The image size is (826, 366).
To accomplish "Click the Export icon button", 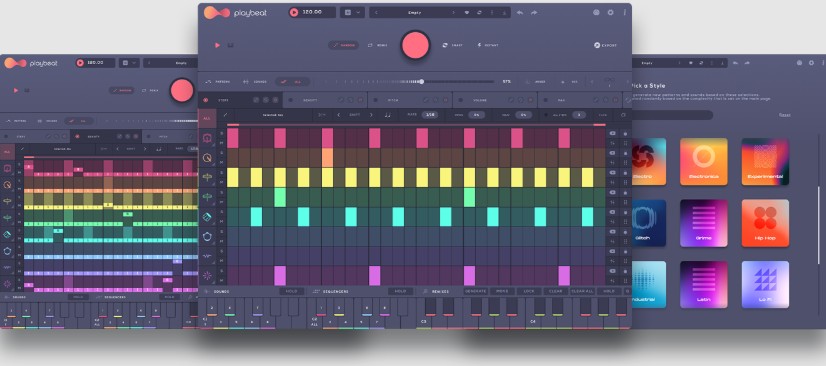I will tap(597, 45).
